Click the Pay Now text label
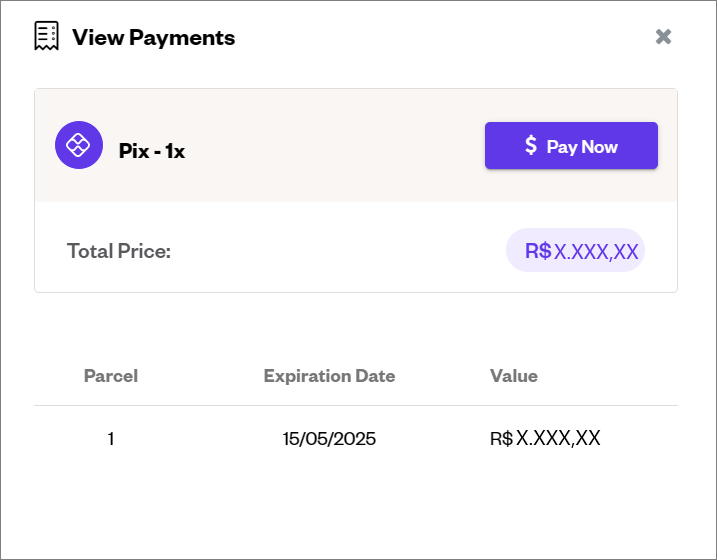 point(582,147)
